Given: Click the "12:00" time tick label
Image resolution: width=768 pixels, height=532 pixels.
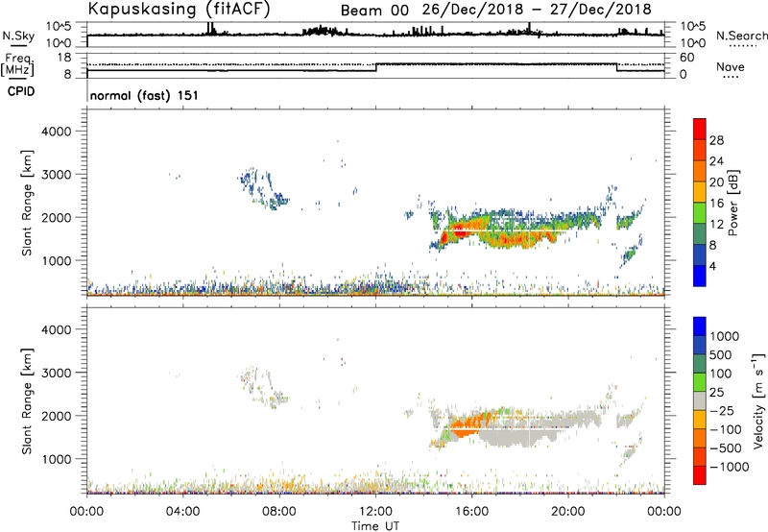Looking at the screenshot, I should tap(375, 512).
